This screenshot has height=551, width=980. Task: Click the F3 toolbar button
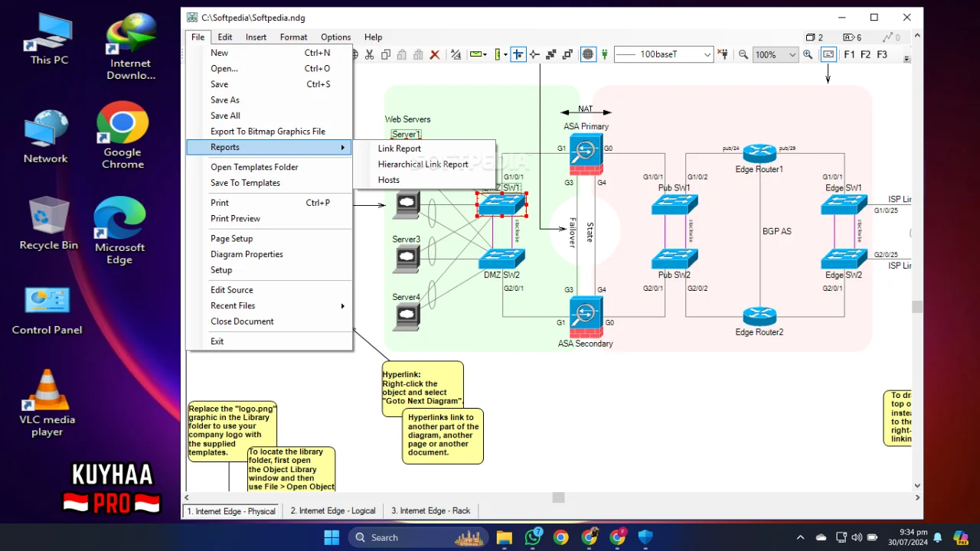(882, 54)
